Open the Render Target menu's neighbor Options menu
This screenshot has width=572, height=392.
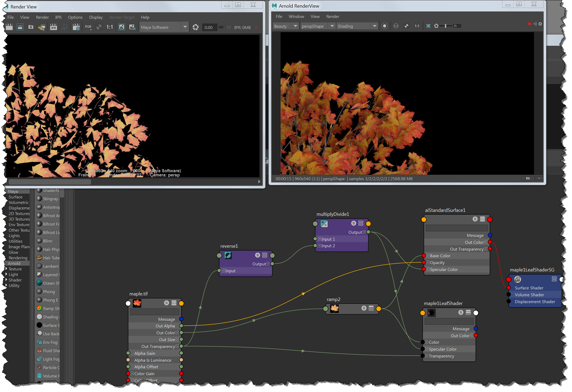coord(75,17)
